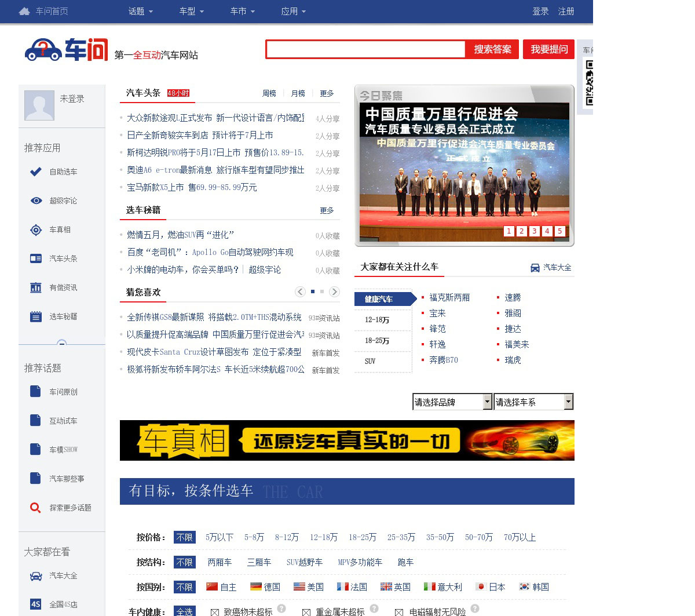Click help icon next to 致癌物未超标
Screen dimensions: 695x616
281,608
